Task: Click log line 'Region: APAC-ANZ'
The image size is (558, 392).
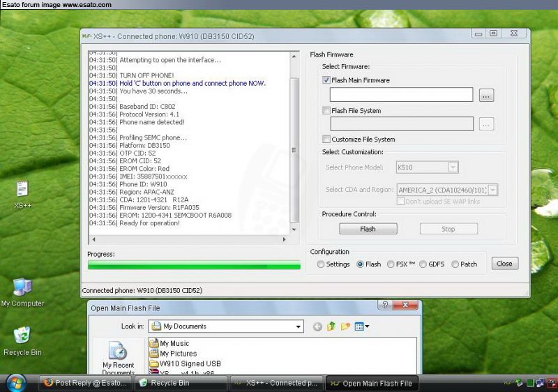Action: (132, 192)
